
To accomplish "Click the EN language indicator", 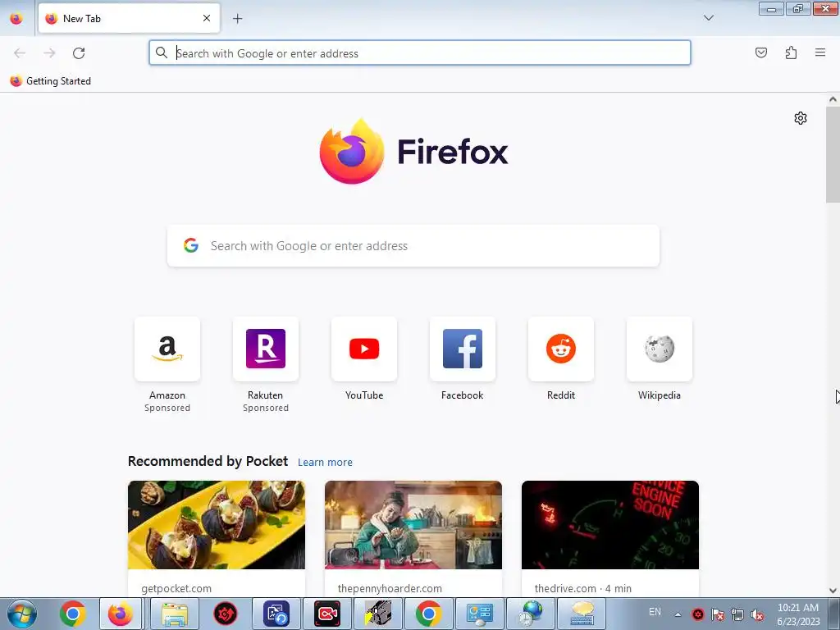I will click(655, 612).
